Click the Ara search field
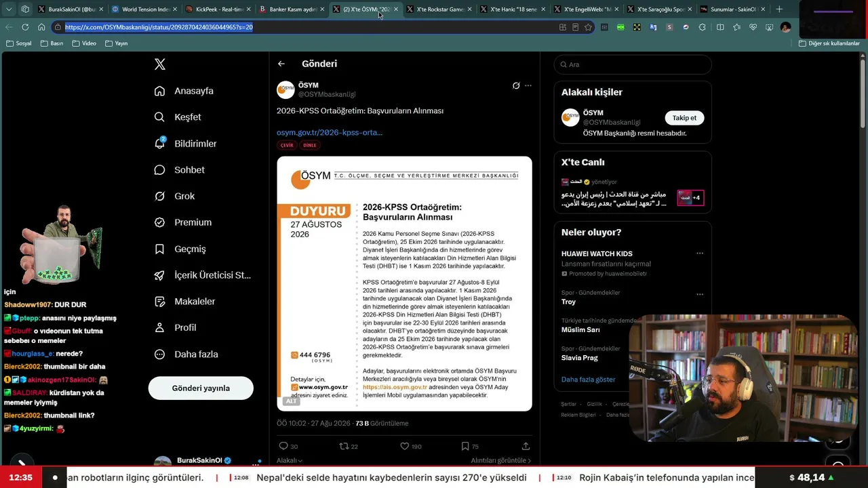 pos(633,64)
